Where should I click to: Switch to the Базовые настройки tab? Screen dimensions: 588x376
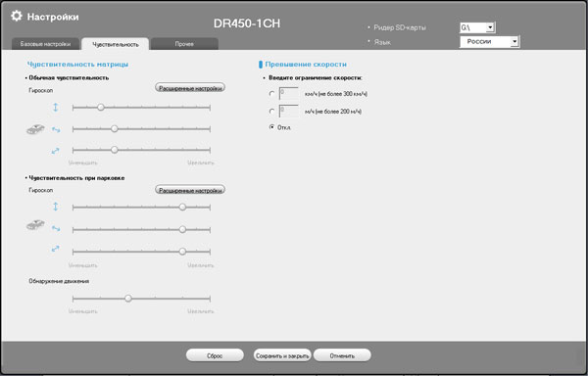click(45, 44)
